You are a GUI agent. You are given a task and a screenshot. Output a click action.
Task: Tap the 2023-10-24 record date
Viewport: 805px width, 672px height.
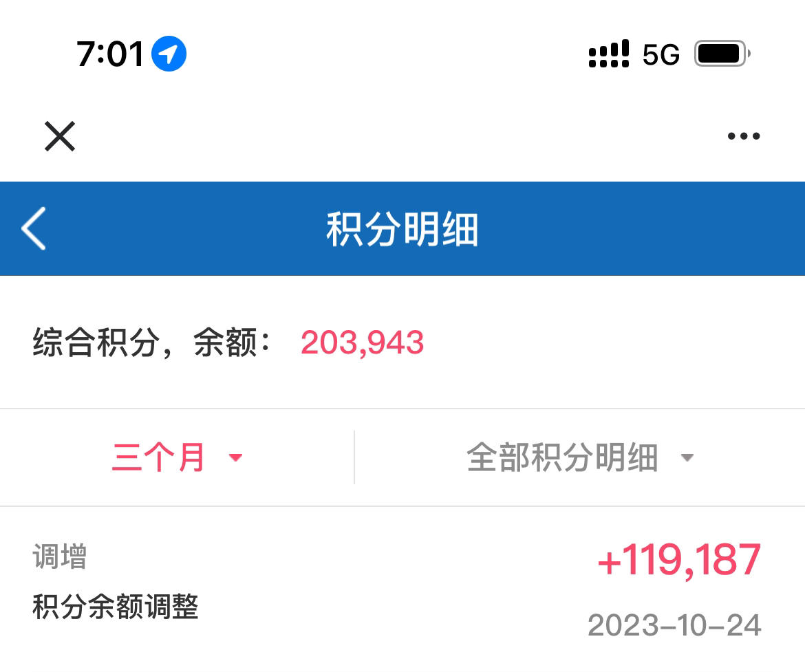pyautogui.click(x=674, y=625)
